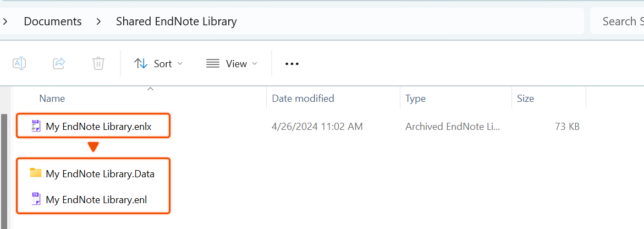Click the Share icon in toolbar
Viewport: 644px width, 229px height.
coord(59,63)
